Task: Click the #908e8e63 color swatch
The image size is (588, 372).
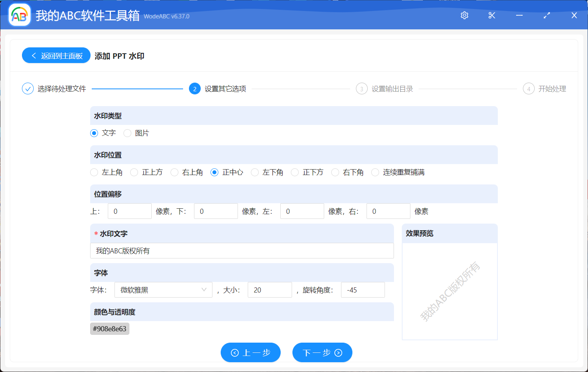Action: pos(109,329)
